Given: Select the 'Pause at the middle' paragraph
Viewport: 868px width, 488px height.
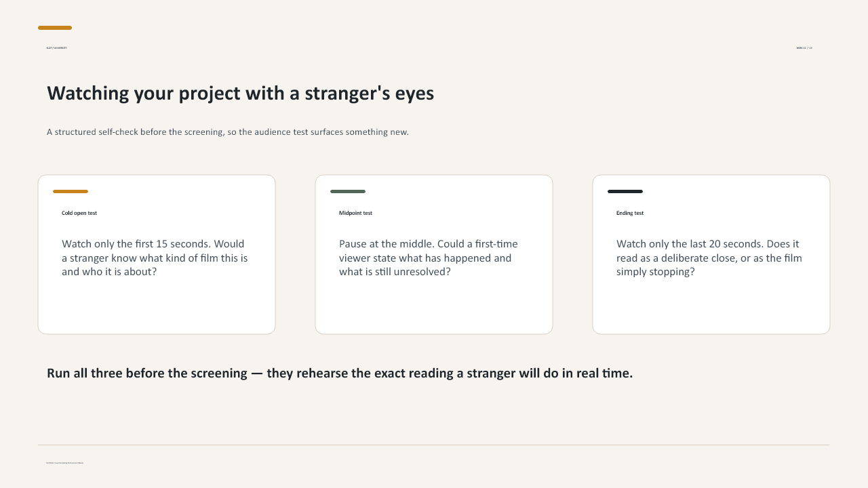Looking at the screenshot, I should pos(429,258).
